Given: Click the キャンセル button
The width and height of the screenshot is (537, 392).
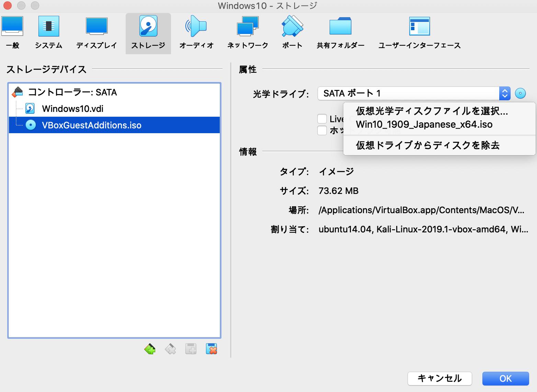Looking at the screenshot, I should tap(439, 379).
